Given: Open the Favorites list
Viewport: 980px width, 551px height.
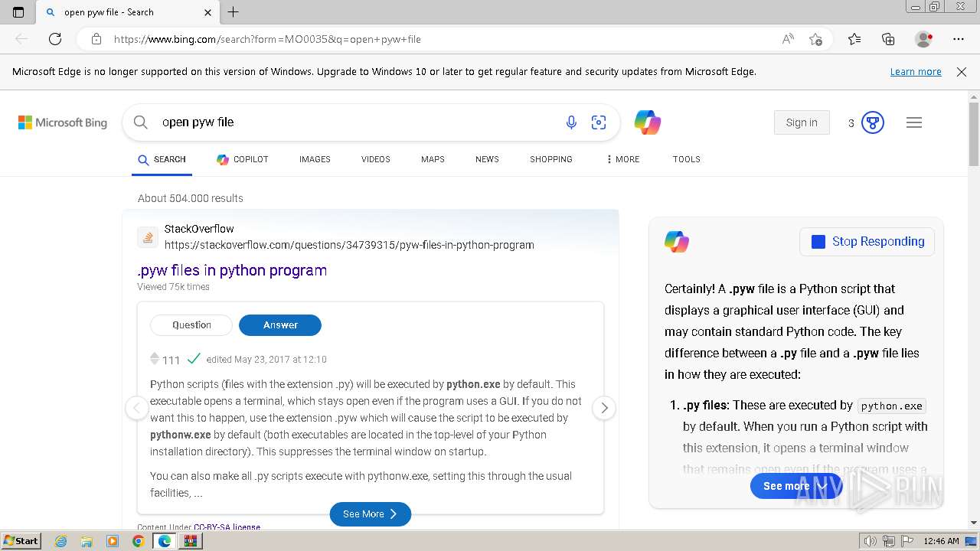Looking at the screenshot, I should click(x=854, y=39).
